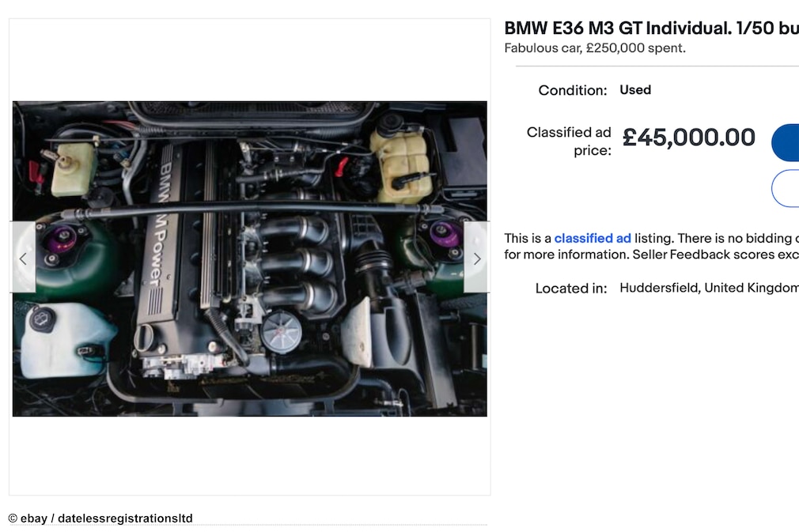Click the white outlined button below the blue one

click(x=786, y=188)
